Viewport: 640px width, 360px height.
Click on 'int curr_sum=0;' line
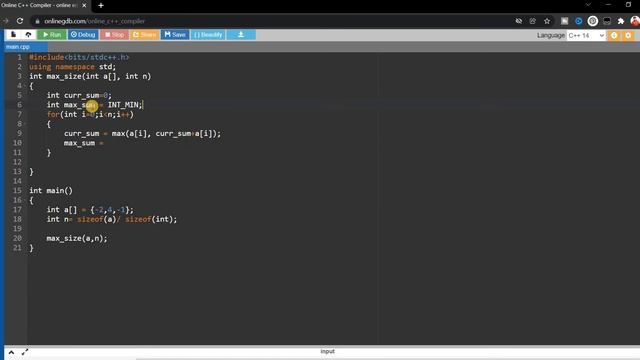point(79,95)
